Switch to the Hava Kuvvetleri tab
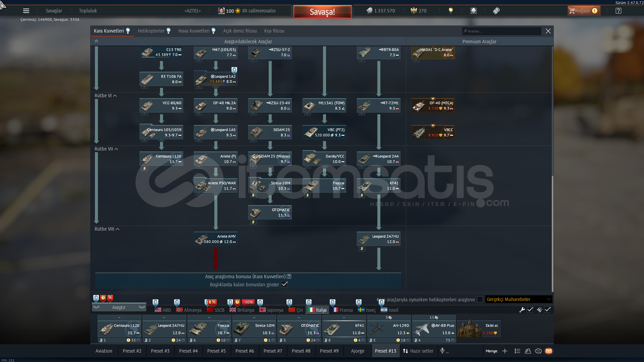This screenshot has width=644, height=362. [194, 31]
